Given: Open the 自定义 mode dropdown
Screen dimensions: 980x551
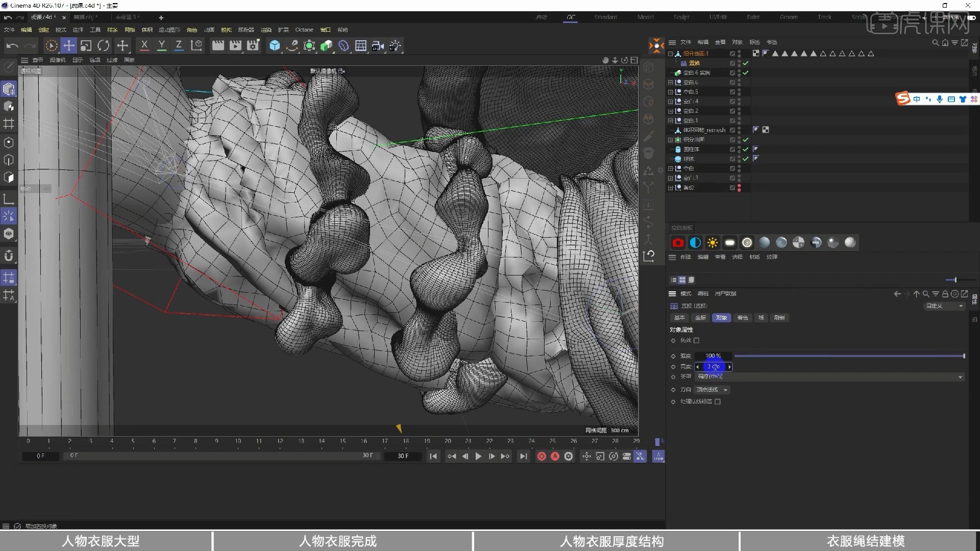Looking at the screenshot, I should click(x=944, y=306).
